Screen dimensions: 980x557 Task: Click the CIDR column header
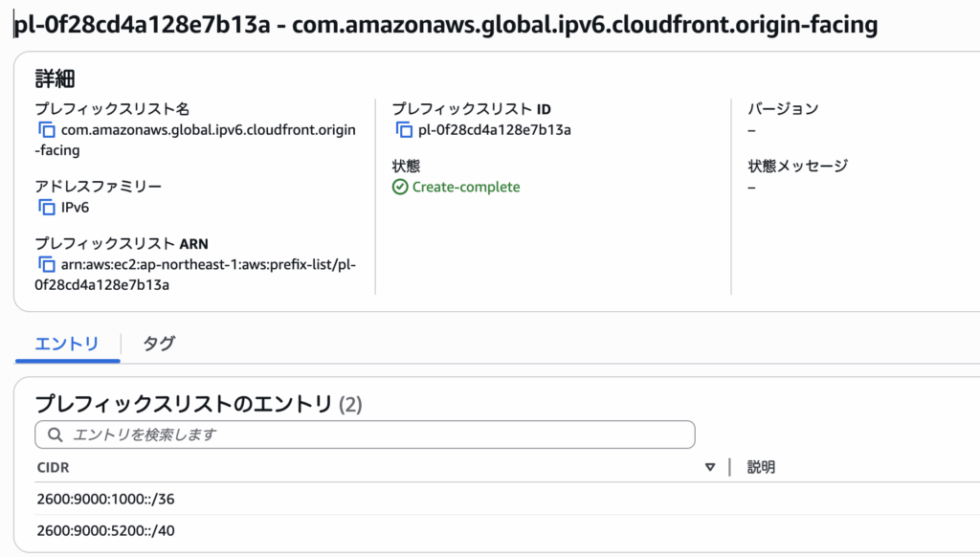52,467
